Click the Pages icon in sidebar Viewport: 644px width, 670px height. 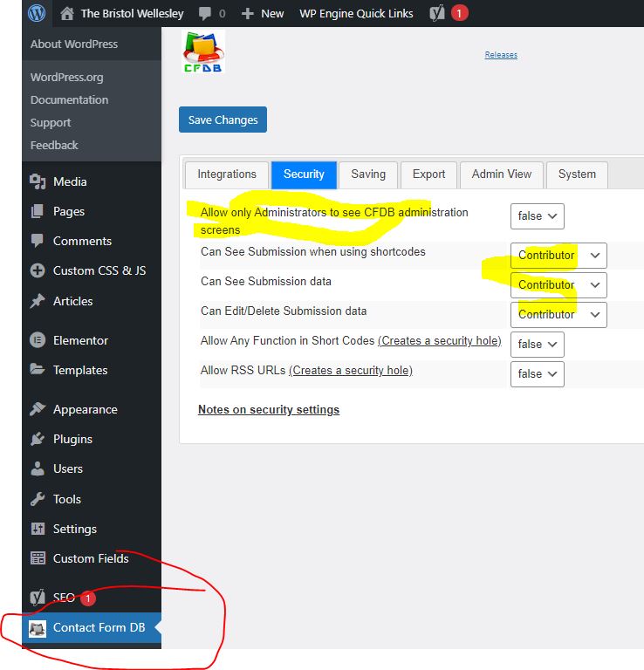[38, 211]
